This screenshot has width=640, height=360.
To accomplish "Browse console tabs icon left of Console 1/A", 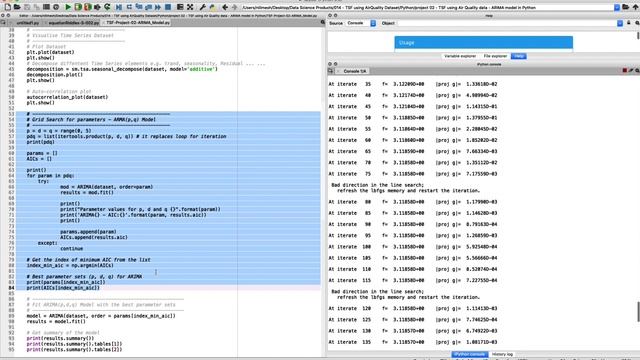I will (x=331, y=71).
